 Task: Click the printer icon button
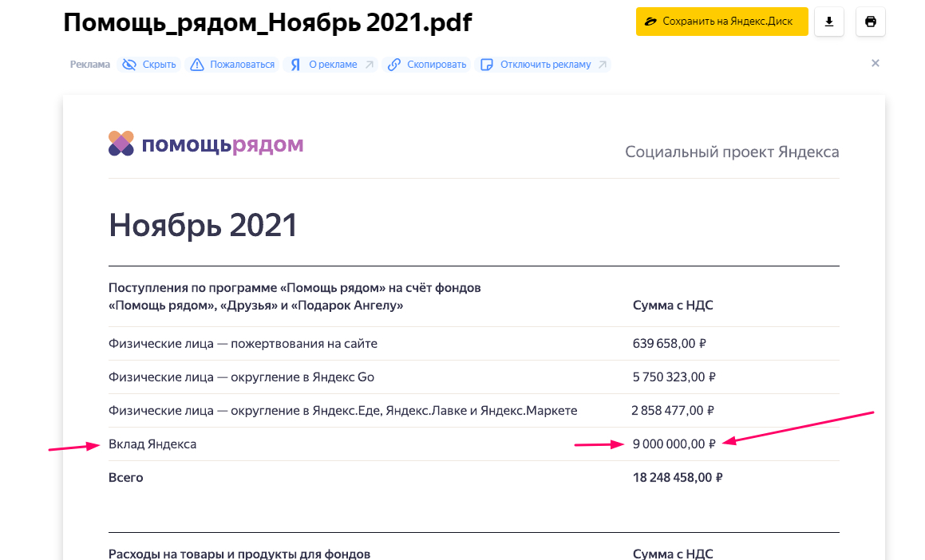pyautogui.click(x=870, y=22)
